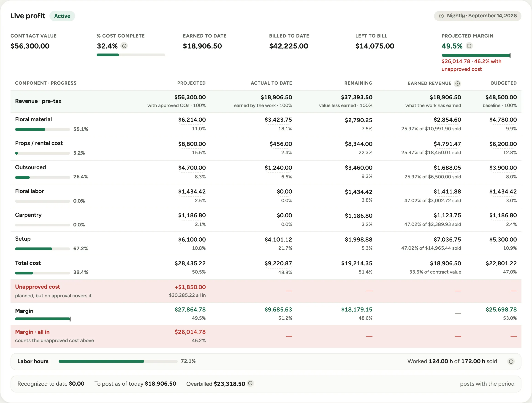This screenshot has width=532, height=403.
Task: Click info icon next to Overbilled amount
Action: click(250, 383)
